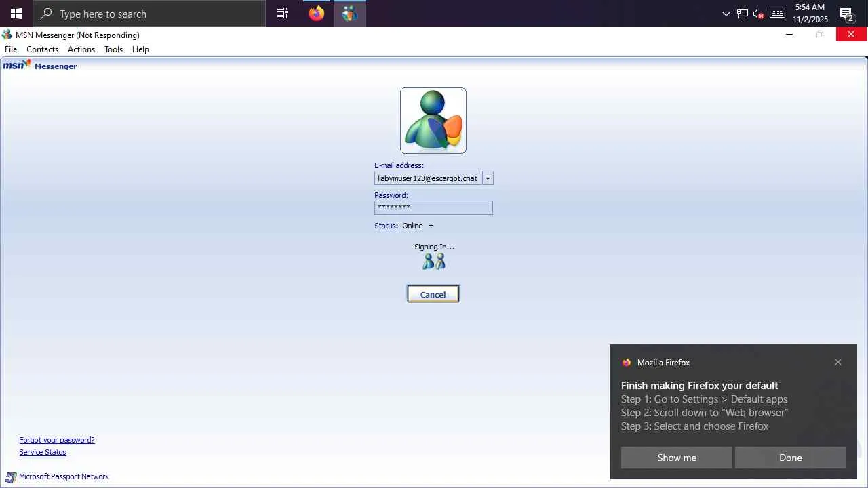Image resolution: width=868 pixels, height=488 pixels.
Task: Click the 'Status:' label
Action: click(386, 226)
